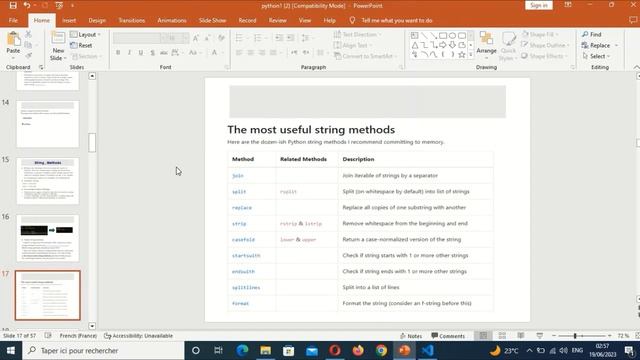The width and height of the screenshot is (640, 360).
Task: Choose the Triangle shape in the gallery
Action: click(x=415, y=45)
